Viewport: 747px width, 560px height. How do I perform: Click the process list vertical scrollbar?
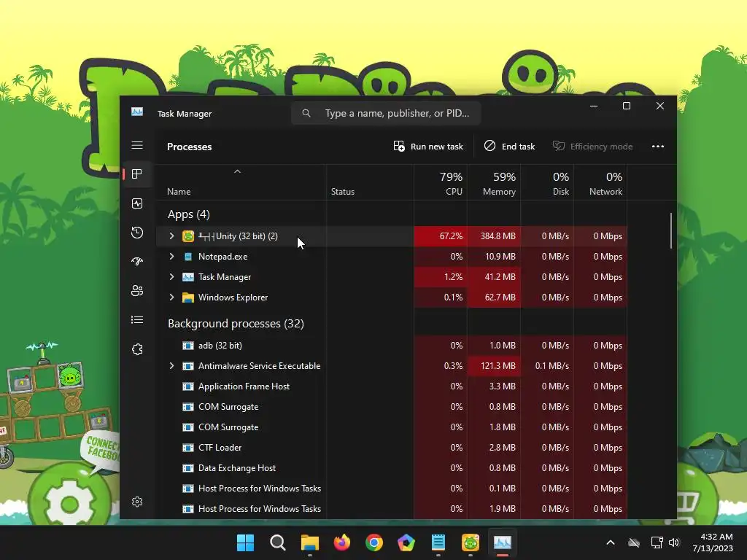pyautogui.click(x=671, y=231)
